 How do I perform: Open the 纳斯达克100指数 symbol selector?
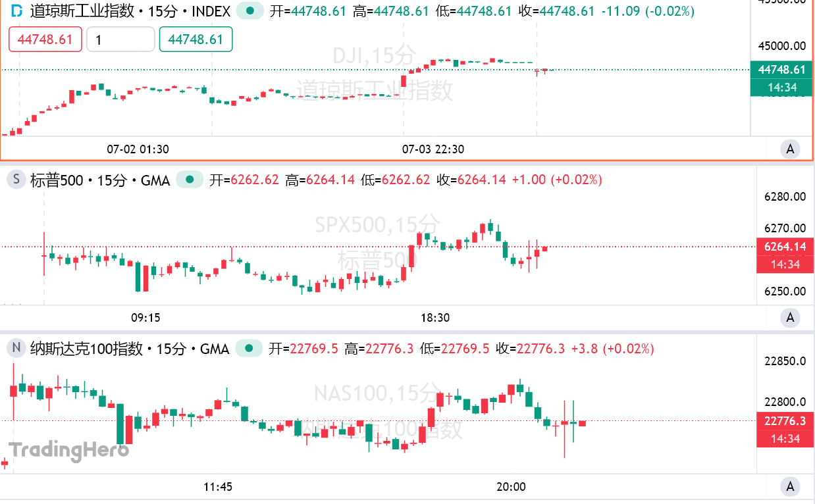[86, 348]
